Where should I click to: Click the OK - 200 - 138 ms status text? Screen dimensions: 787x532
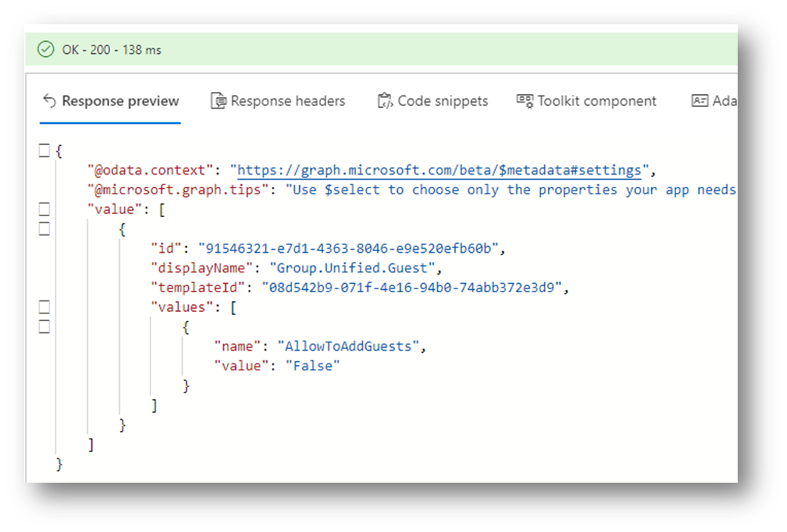[112, 50]
